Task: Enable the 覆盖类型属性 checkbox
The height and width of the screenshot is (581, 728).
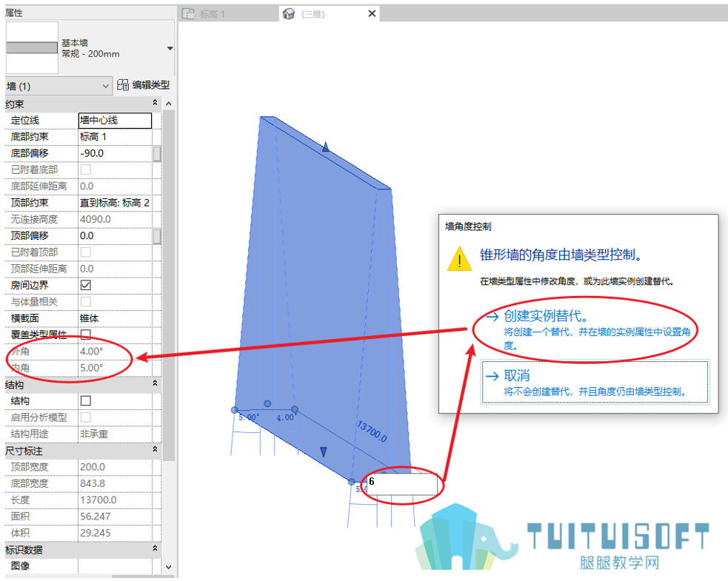Action: [x=86, y=334]
